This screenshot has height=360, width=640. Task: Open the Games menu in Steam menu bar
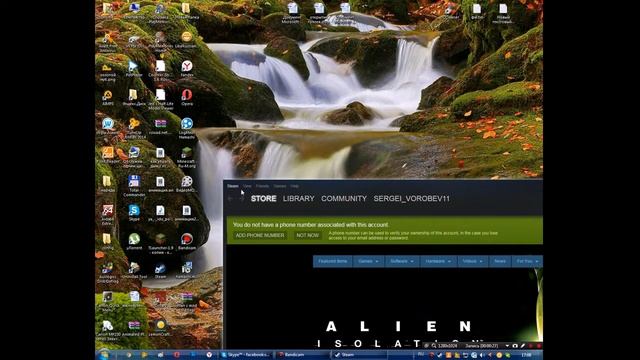[280, 186]
